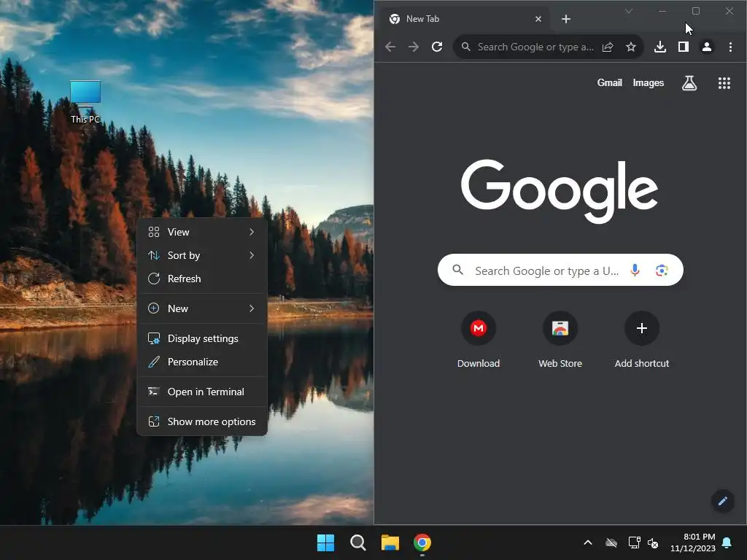Open a new Chrome tab
Image resolution: width=747 pixels, height=560 pixels.
pyautogui.click(x=566, y=19)
